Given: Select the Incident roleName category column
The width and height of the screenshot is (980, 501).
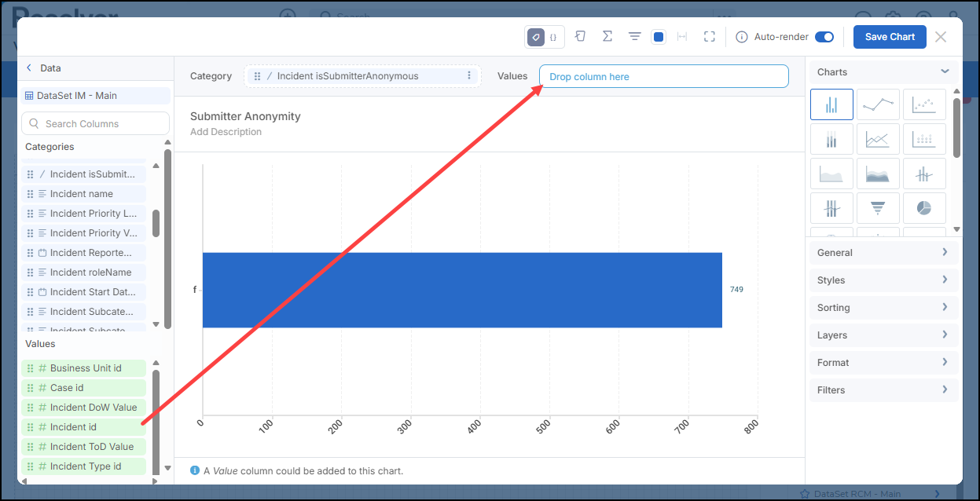Looking at the screenshot, I should [x=83, y=272].
